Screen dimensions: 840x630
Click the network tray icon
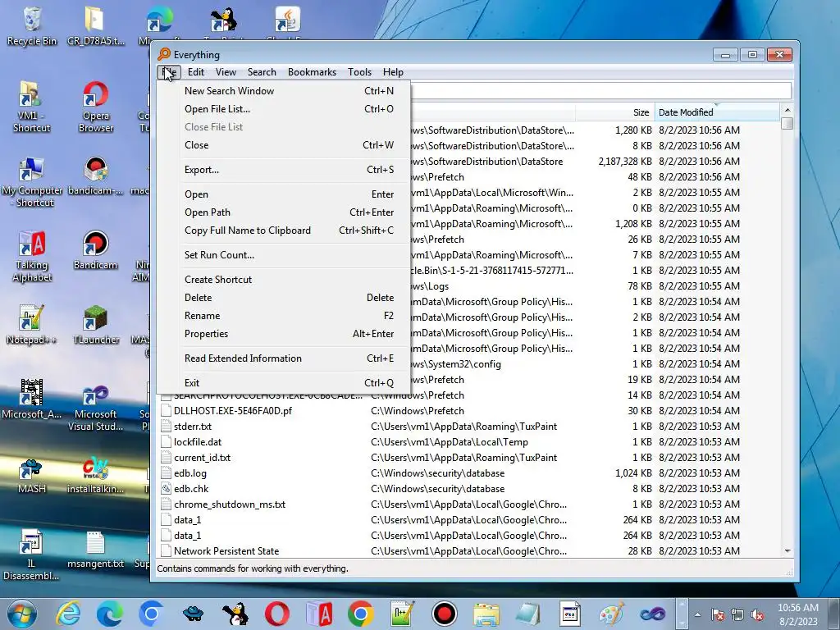[x=737, y=615]
